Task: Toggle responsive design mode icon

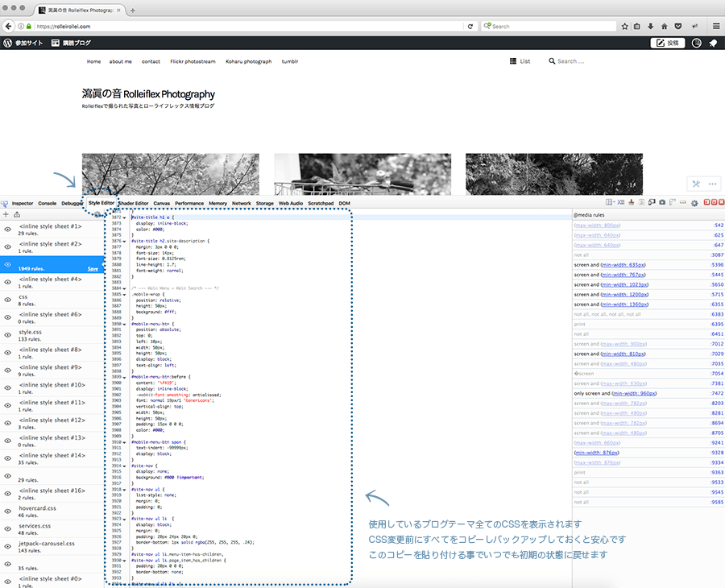Action: coord(652,203)
